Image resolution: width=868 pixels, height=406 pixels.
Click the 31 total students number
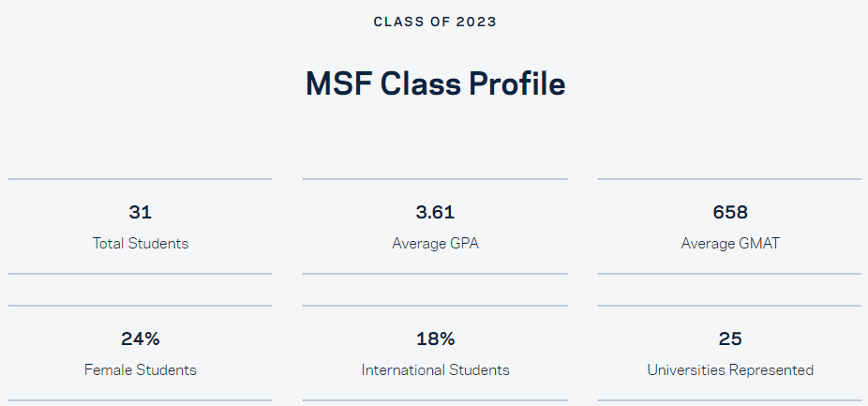140,212
